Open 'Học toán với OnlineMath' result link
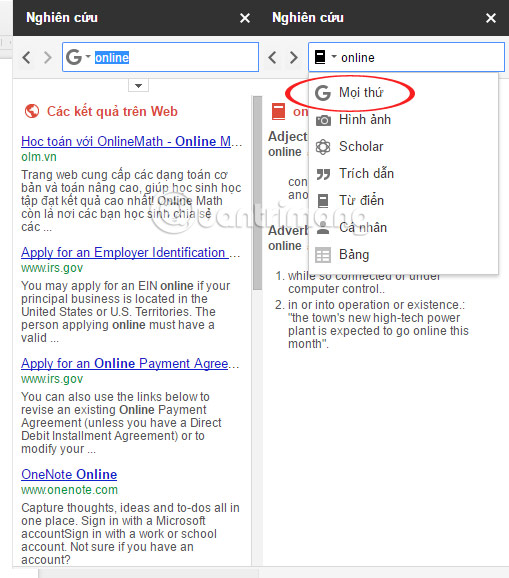 point(132,142)
